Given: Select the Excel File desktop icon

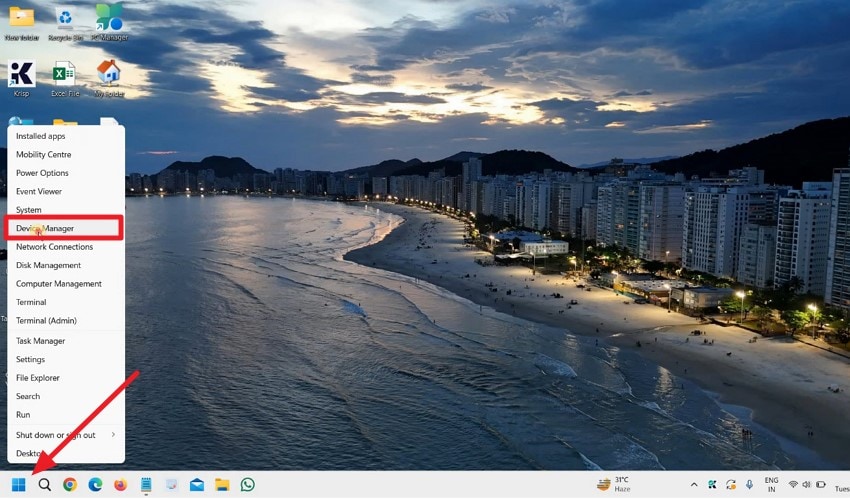Looking at the screenshot, I should tap(65, 79).
